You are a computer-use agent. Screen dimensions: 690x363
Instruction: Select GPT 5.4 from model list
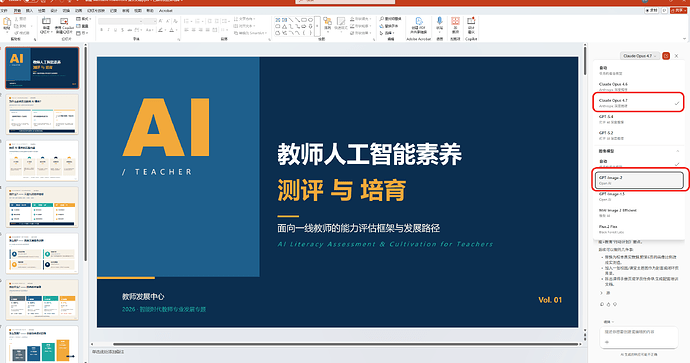pyautogui.click(x=638, y=119)
